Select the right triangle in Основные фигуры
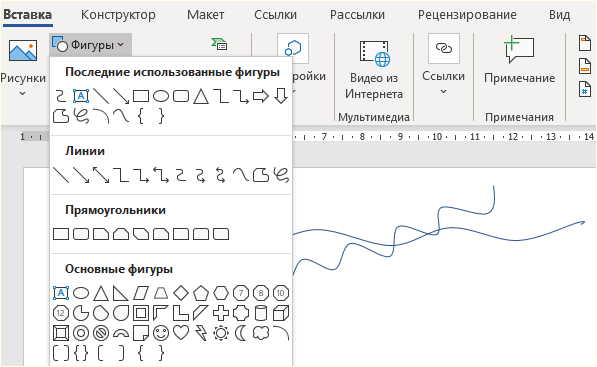Image resolution: width=597 pixels, height=367 pixels. tap(121, 293)
